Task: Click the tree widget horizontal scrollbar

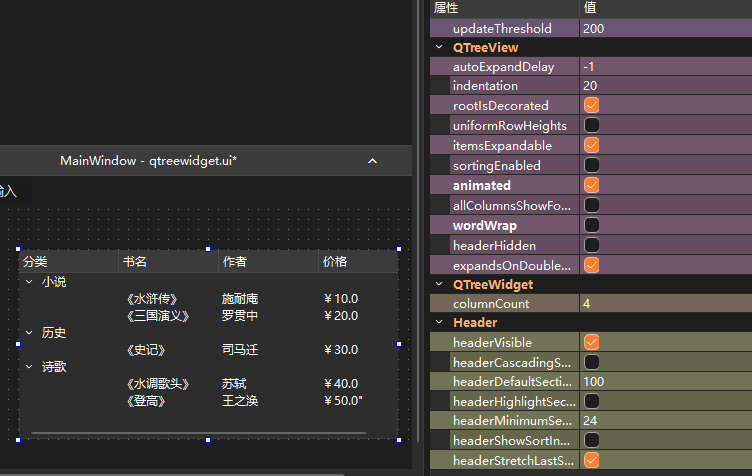Action: point(198,434)
